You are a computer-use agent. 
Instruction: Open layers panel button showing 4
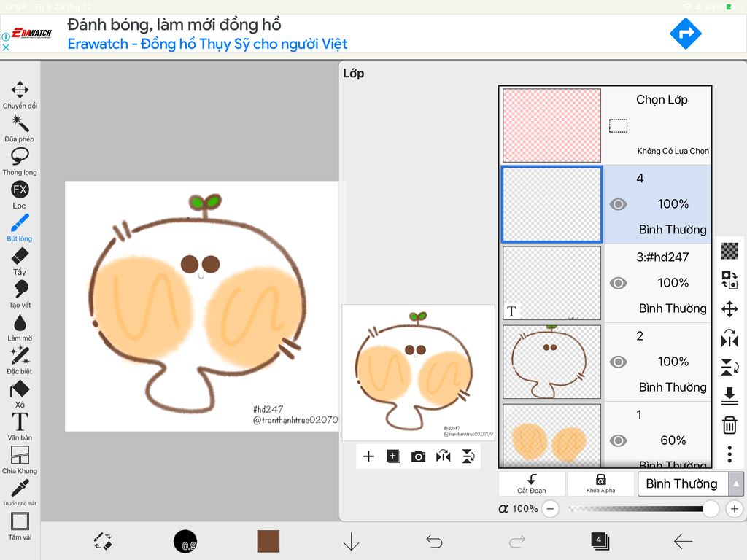[x=600, y=541]
